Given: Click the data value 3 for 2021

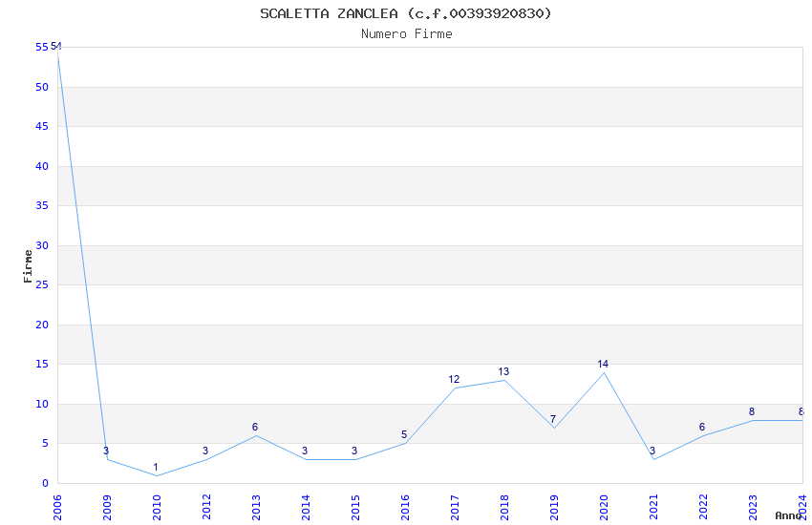Looking at the screenshot, I should click(x=652, y=451).
